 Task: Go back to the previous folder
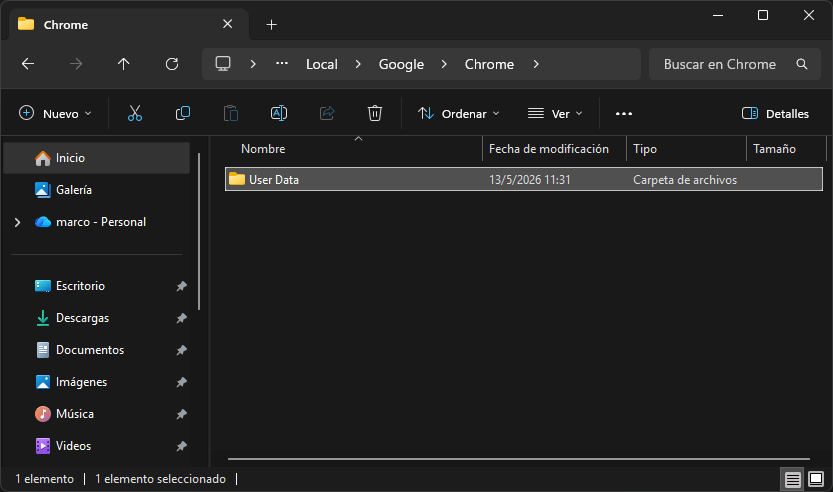click(28, 64)
